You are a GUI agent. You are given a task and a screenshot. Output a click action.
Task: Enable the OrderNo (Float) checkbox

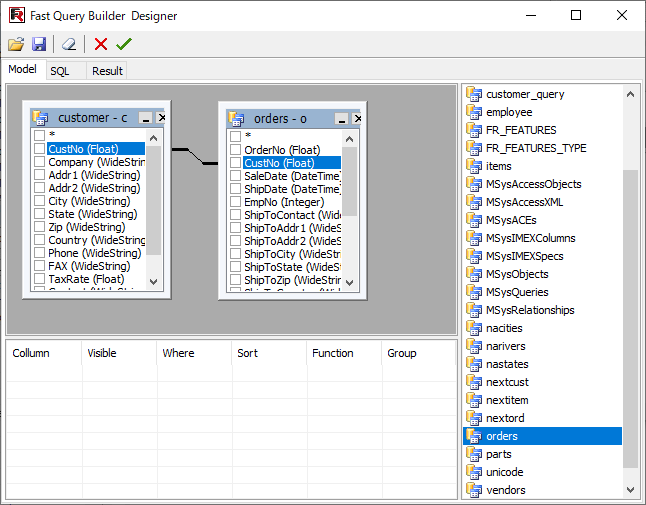click(236, 149)
